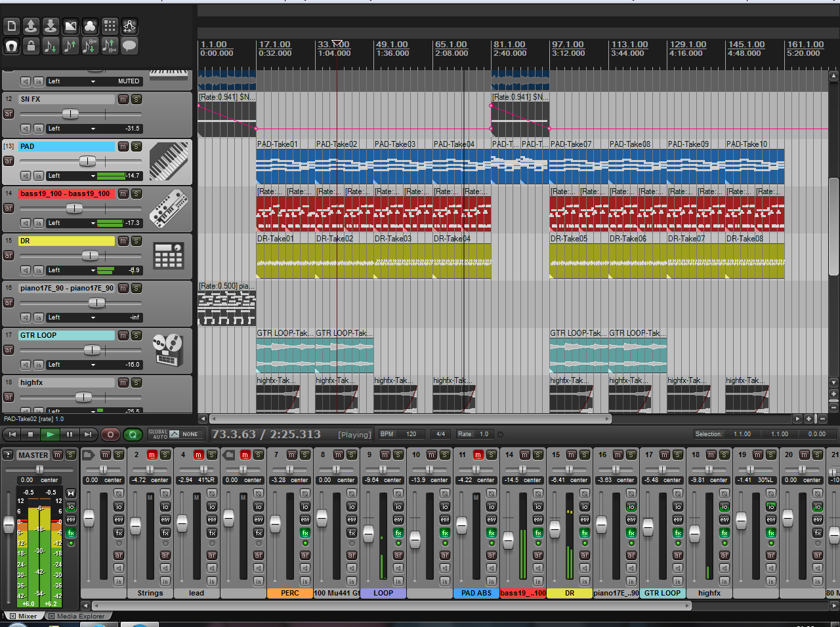Click the bass19_100 track volume slider
This screenshot has height=627, width=840.
coord(74,209)
